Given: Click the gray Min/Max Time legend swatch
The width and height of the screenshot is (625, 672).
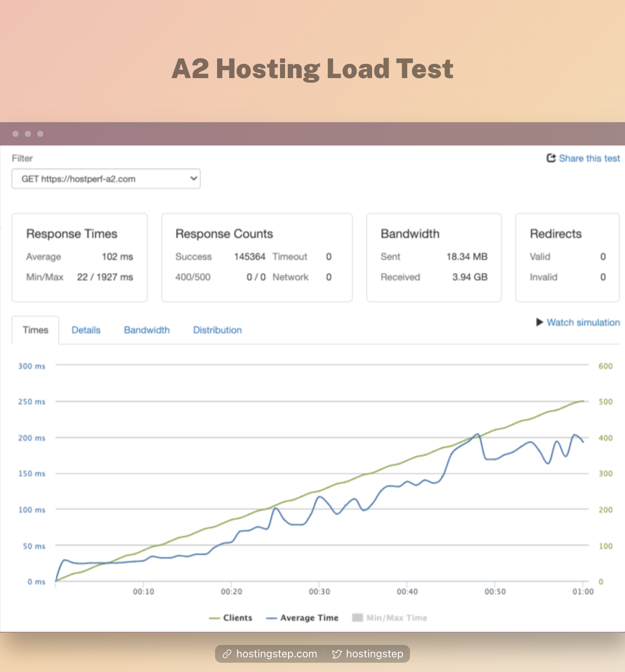Looking at the screenshot, I should [x=357, y=617].
